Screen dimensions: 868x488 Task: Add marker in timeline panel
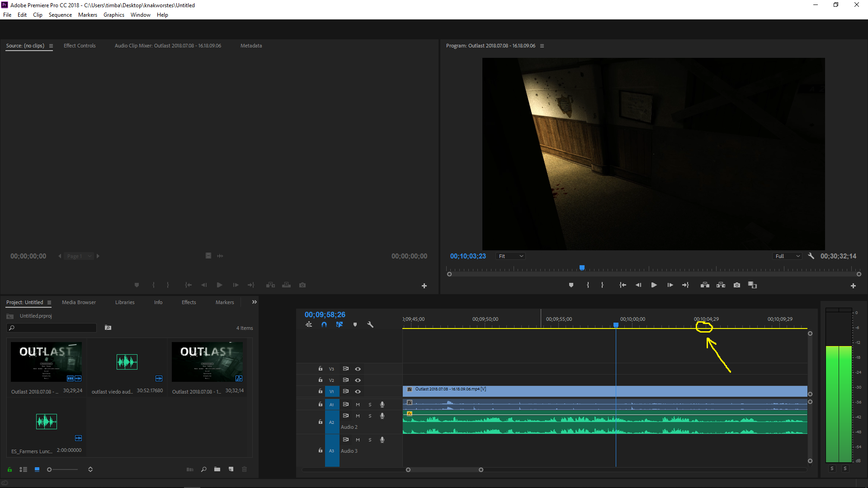355,324
